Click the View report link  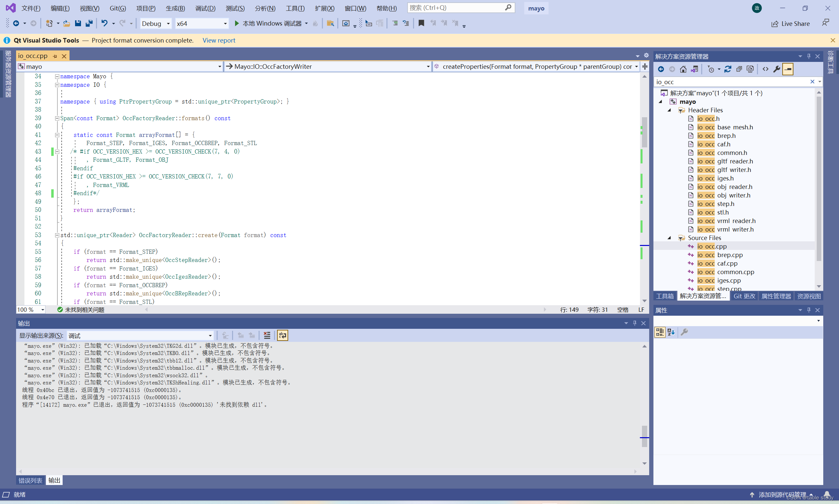pyautogui.click(x=219, y=40)
